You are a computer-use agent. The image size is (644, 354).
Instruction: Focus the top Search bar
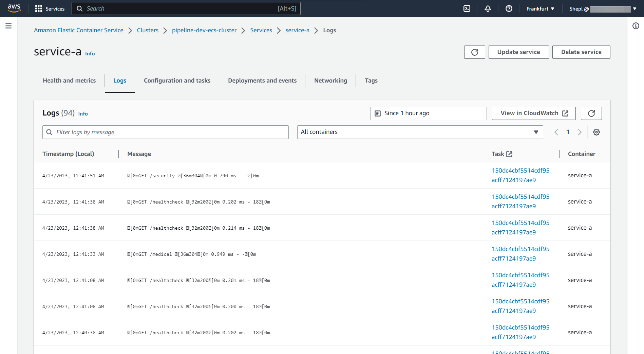coord(186,8)
